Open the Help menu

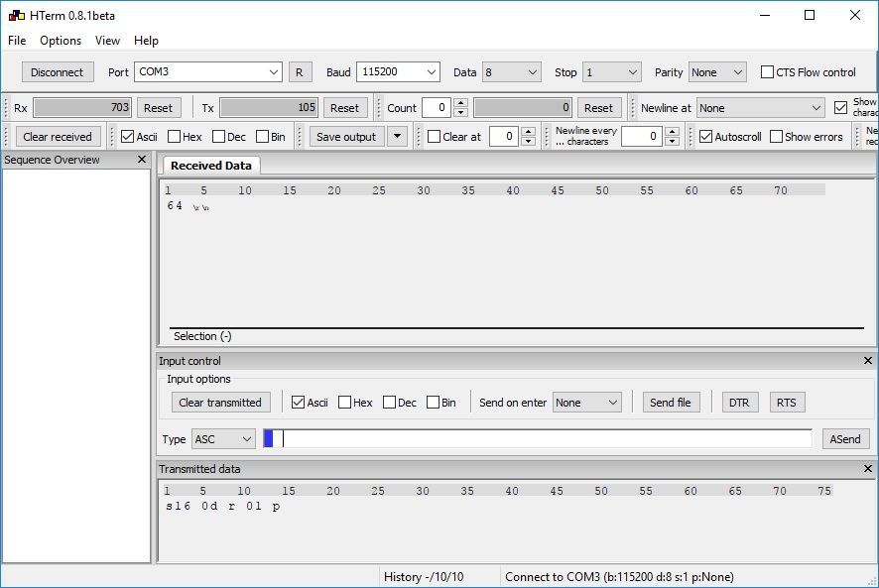[x=146, y=41]
